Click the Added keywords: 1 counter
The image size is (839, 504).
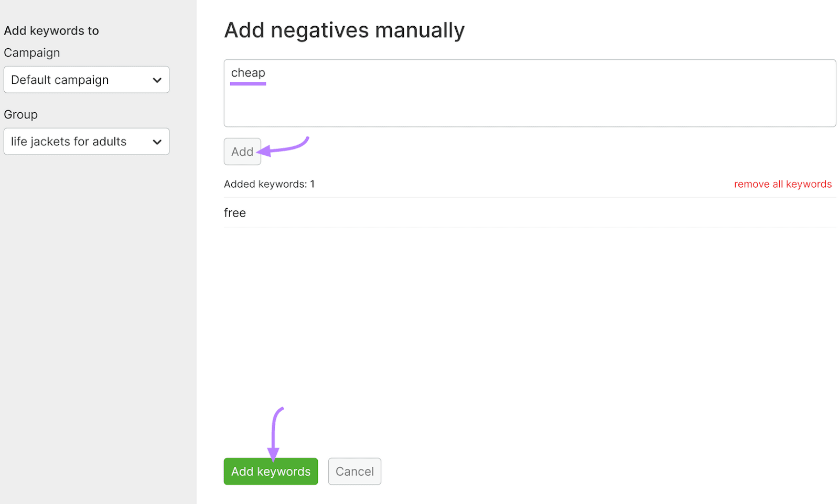click(x=269, y=184)
